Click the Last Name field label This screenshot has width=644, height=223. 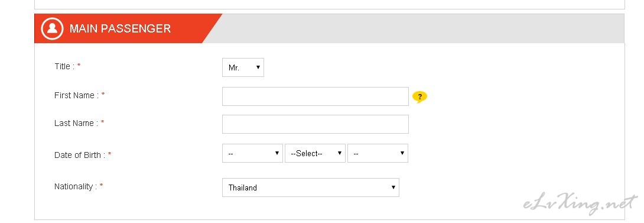click(76, 123)
